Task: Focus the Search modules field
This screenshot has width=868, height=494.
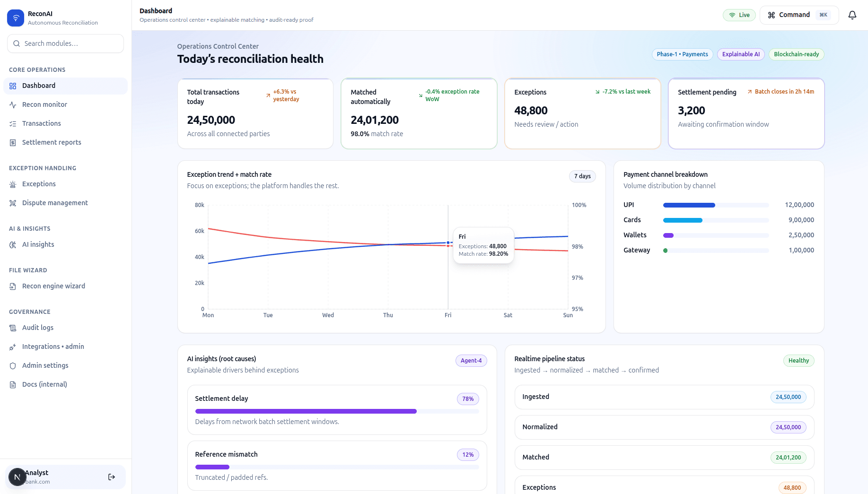Action: point(65,43)
